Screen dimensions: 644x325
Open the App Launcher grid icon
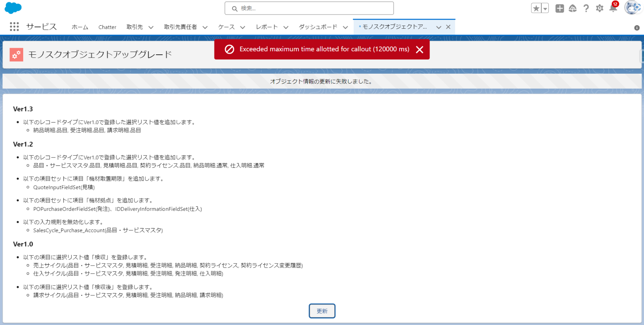(15, 27)
